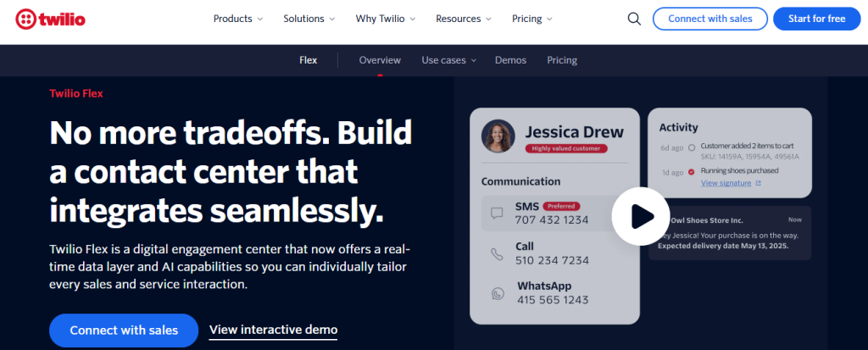Select the Overview tab

(x=380, y=60)
